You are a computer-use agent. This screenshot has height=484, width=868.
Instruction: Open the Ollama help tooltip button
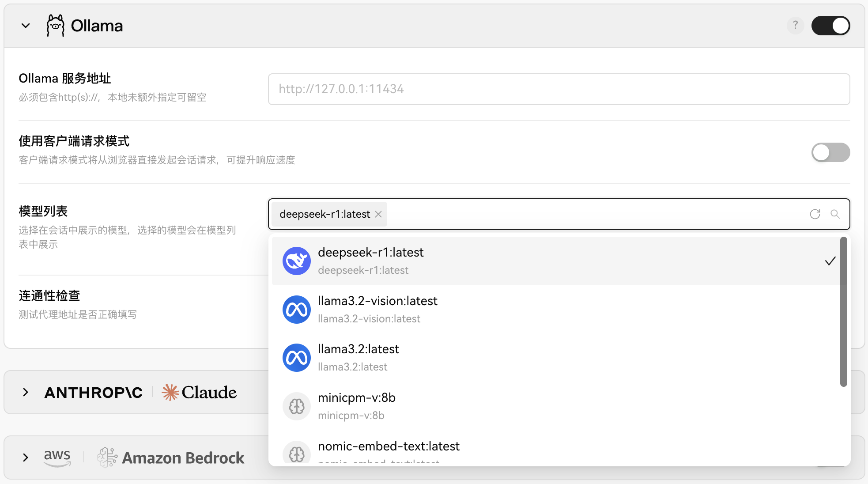[795, 26]
